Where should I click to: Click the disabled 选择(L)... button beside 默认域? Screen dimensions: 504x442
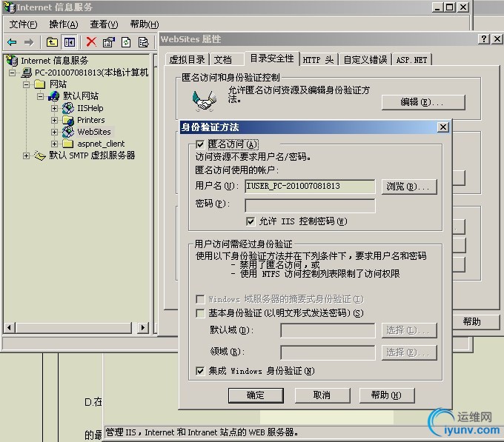[x=409, y=330]
